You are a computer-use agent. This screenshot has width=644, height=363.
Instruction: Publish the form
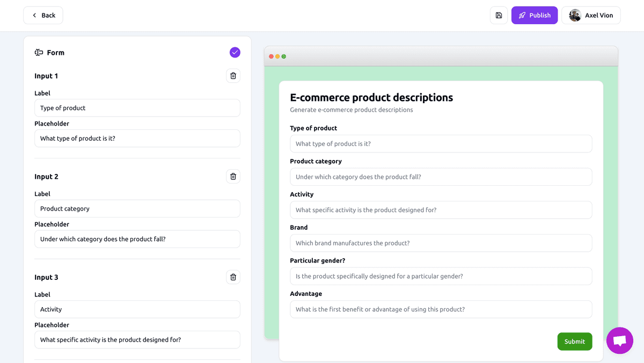click(534, 16)
